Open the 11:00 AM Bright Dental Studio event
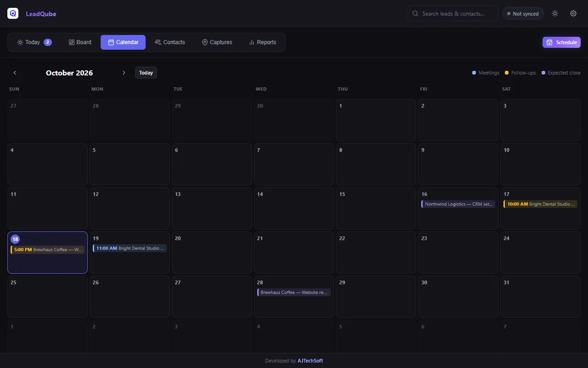The width and height of the screenshot is (588, 368). pyautogui.click(x=130, y=248)
